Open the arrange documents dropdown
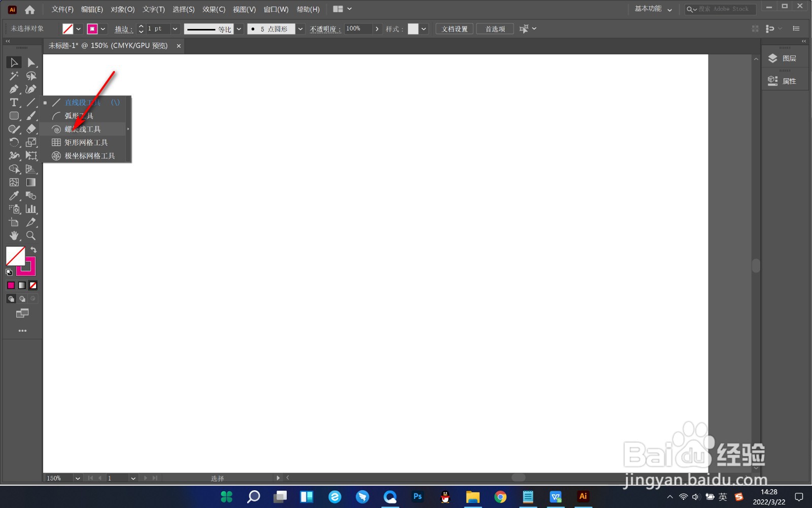 tap(343, 9)
